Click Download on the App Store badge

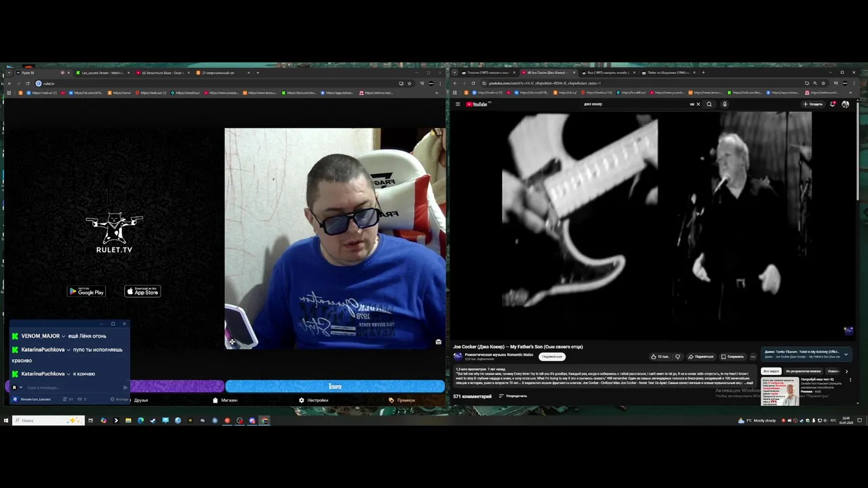coord(142,291)
